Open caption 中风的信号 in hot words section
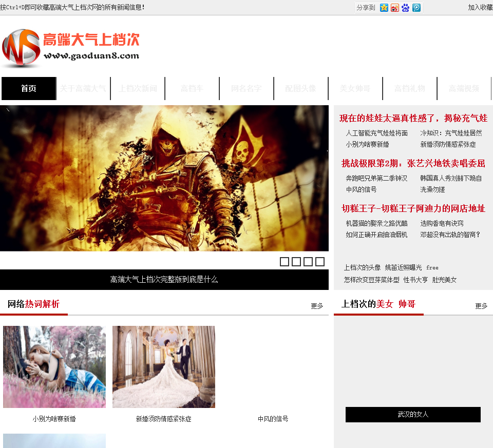The width and height of the screenshot is (493, 448). 273,419
